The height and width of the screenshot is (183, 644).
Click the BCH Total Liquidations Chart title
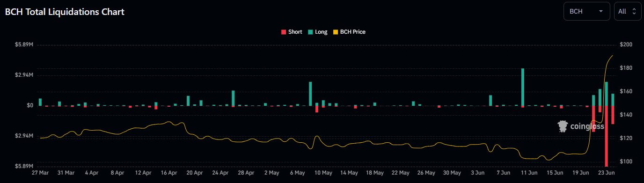[65, 12]
